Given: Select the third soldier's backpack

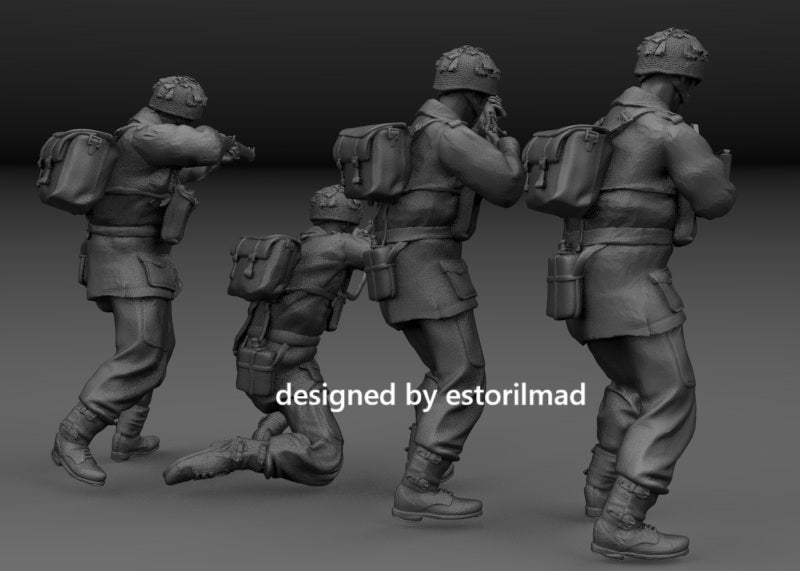Looking at the screenshot, I should [372, 161].
